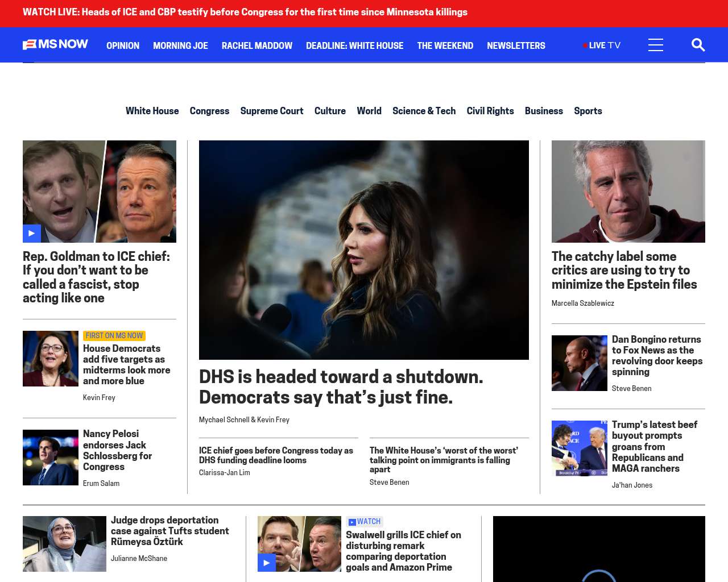Click the Jack Schlossberg story thumbnail
The image size is (728, 582).
tap(51, 458)
